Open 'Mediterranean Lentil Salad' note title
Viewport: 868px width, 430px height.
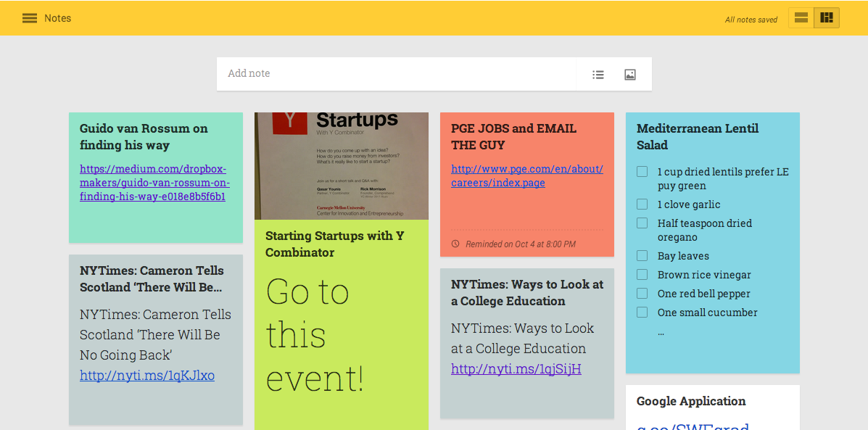click(698, 137)
